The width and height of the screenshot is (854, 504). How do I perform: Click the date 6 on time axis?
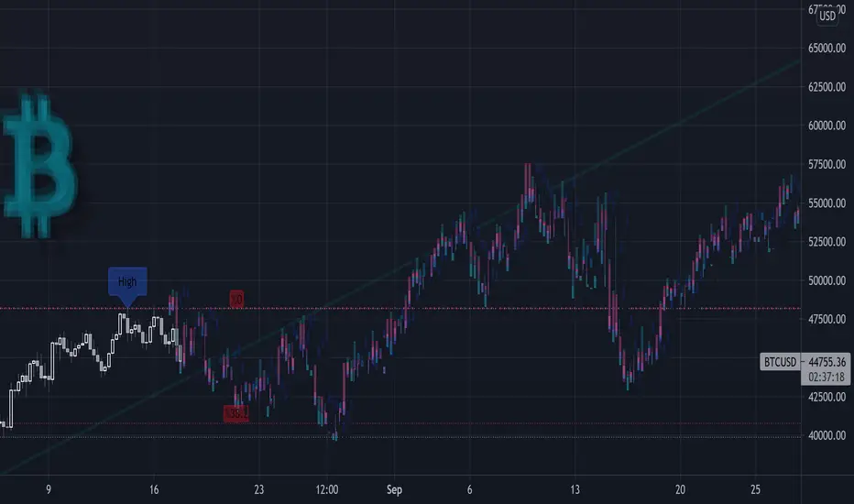pos(469,489)
